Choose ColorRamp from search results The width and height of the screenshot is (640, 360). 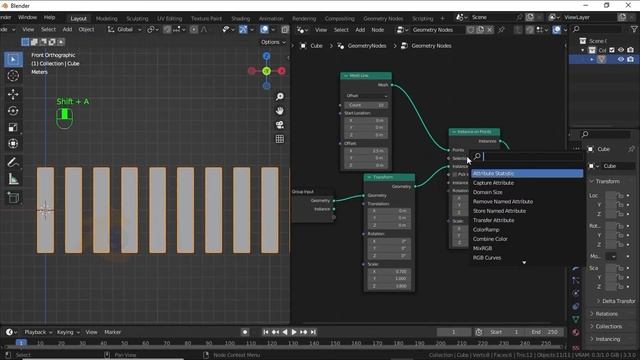point(527,230)
